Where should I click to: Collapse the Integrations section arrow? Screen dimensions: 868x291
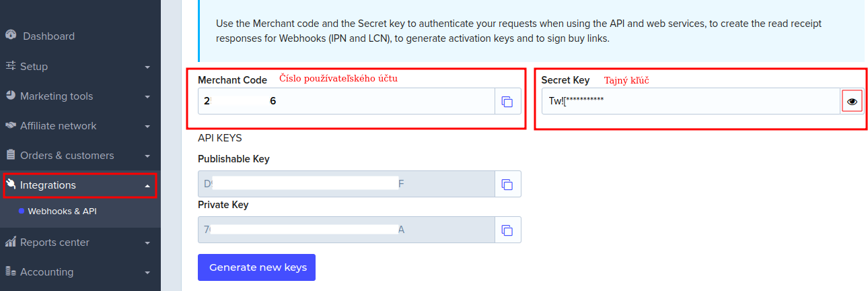(147, 185)
